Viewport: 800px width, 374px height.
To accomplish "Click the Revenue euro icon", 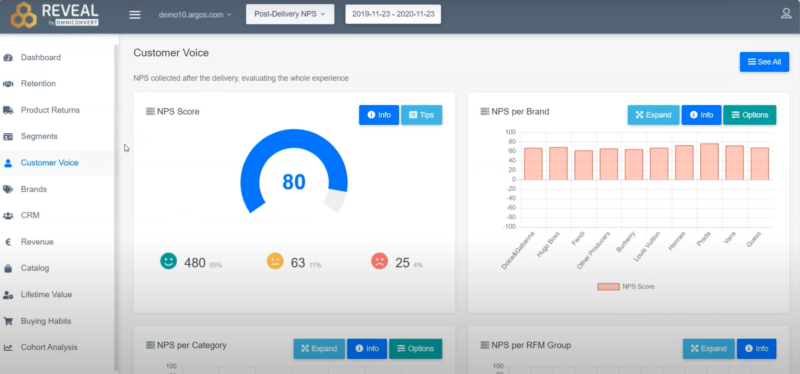I will point(8,242).
